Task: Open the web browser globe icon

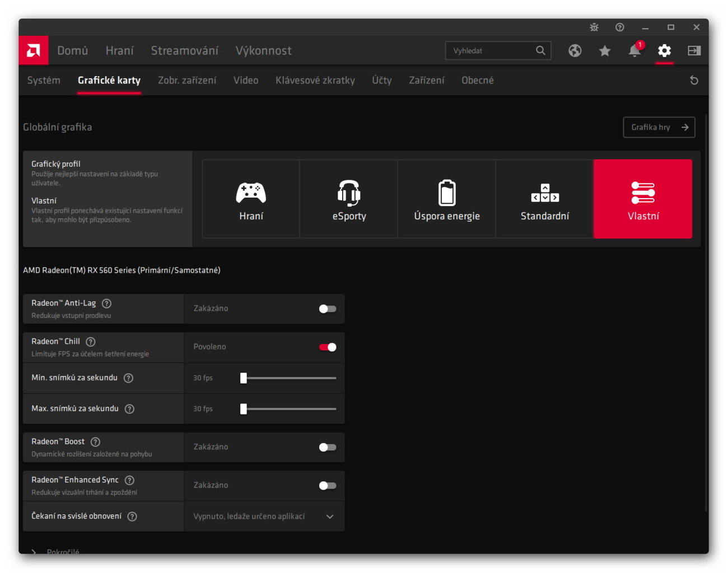Action: pyautogui.click(x=575, y=50)
